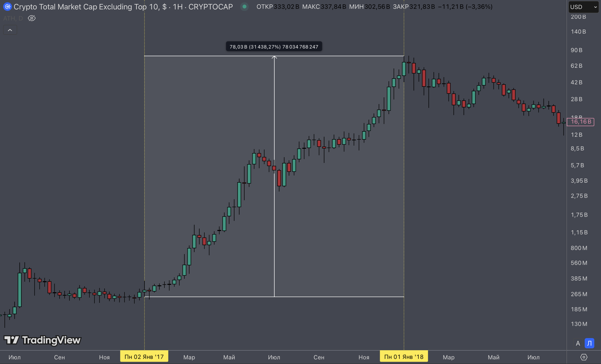Collapse the indicator legend with chevron button

pyautogui.click(x=10, y=30)
